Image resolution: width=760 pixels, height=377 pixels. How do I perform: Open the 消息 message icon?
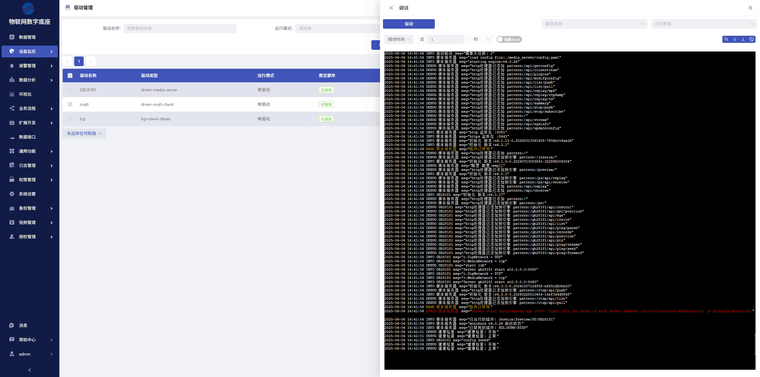pos(12,326)
